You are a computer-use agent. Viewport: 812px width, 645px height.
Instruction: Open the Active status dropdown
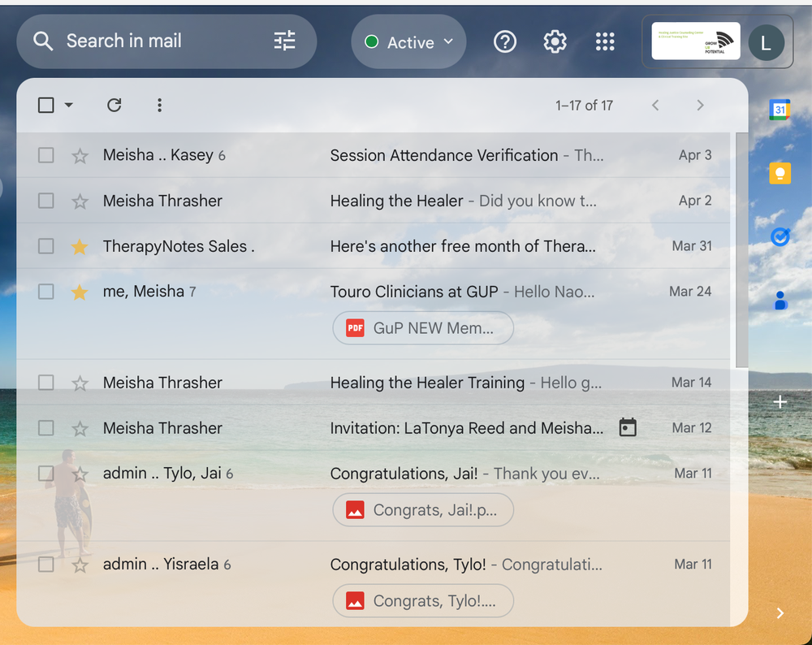click(408, 42)
